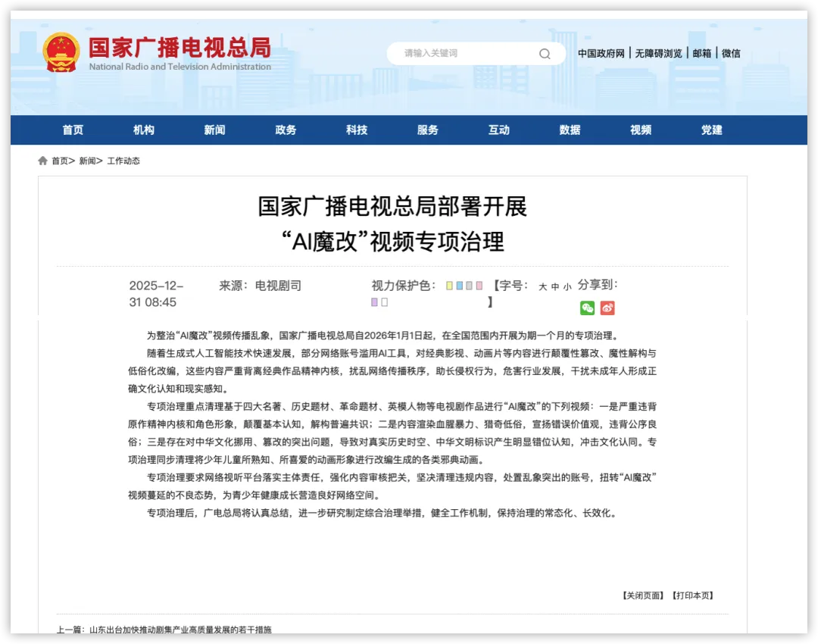Open 视频 navigation menu

641,130
